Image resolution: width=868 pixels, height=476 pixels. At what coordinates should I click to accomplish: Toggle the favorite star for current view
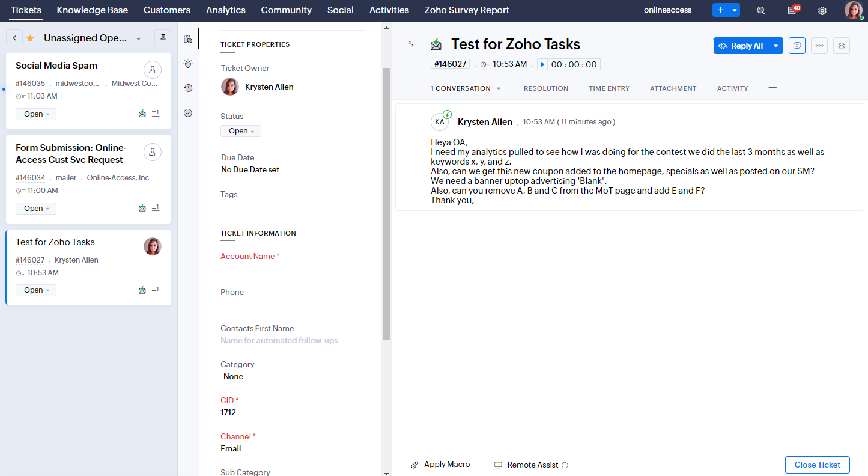[30, 38]
